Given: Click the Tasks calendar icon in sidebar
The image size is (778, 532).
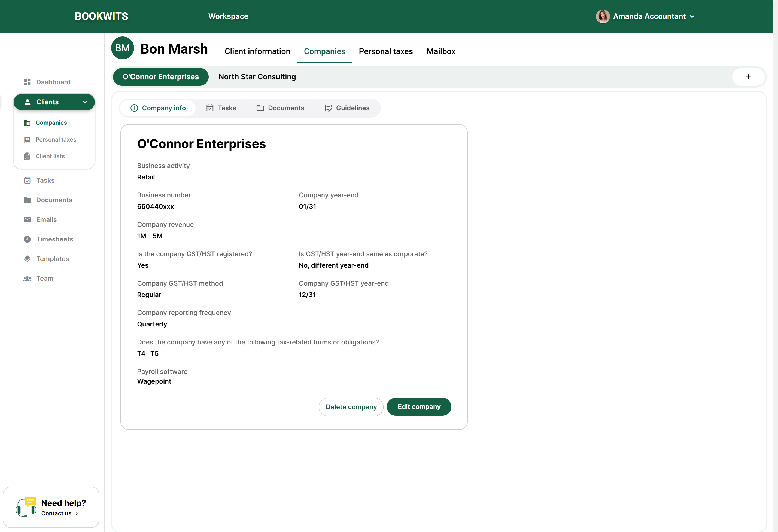Looking at the screenshot, I should click(27, 180).
